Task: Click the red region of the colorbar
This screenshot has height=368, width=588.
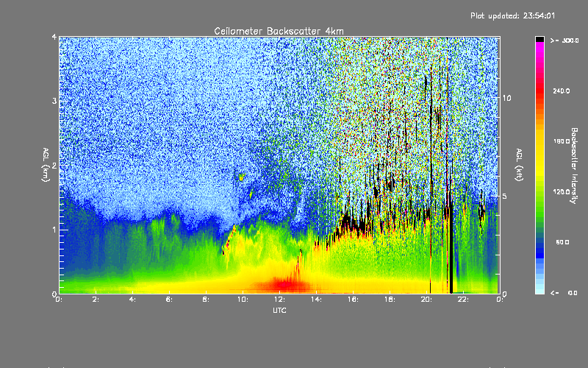Action: [539, 92]
